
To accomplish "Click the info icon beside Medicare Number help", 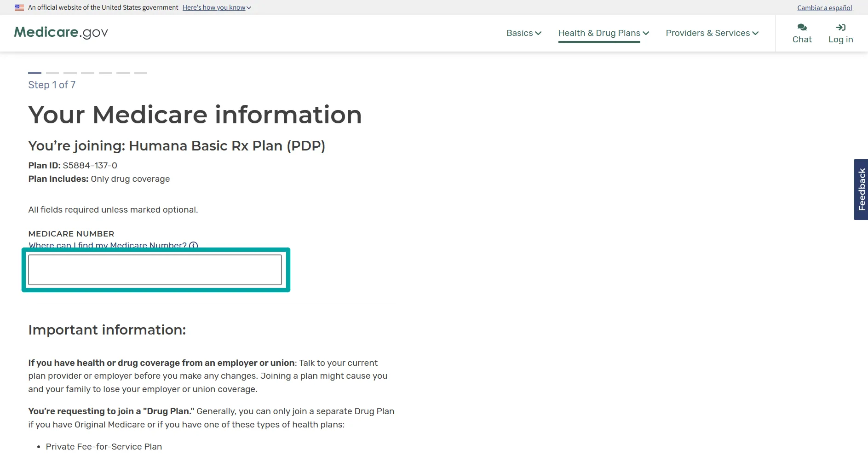I will [194, 245].
